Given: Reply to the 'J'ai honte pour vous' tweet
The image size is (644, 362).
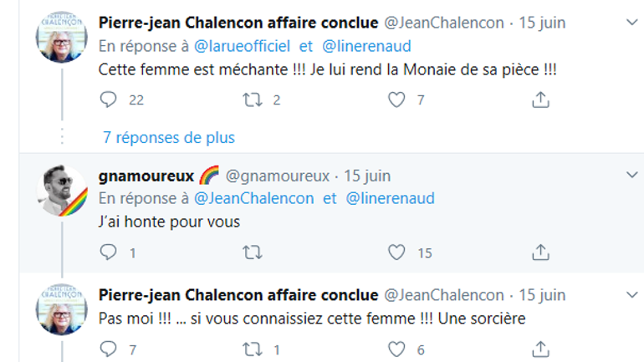Looking at the screenshot, I should click(x=108, y=252).
